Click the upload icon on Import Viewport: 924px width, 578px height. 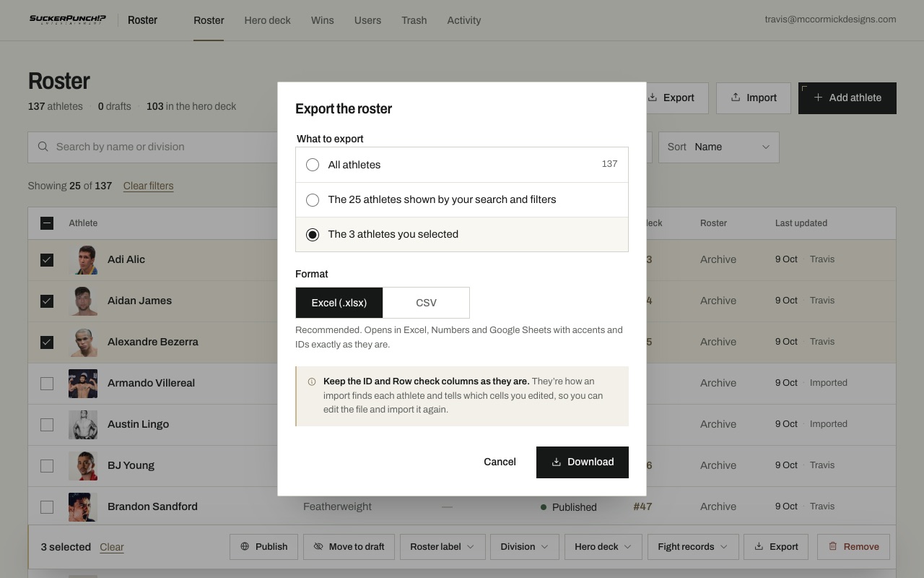coord(736,98)
